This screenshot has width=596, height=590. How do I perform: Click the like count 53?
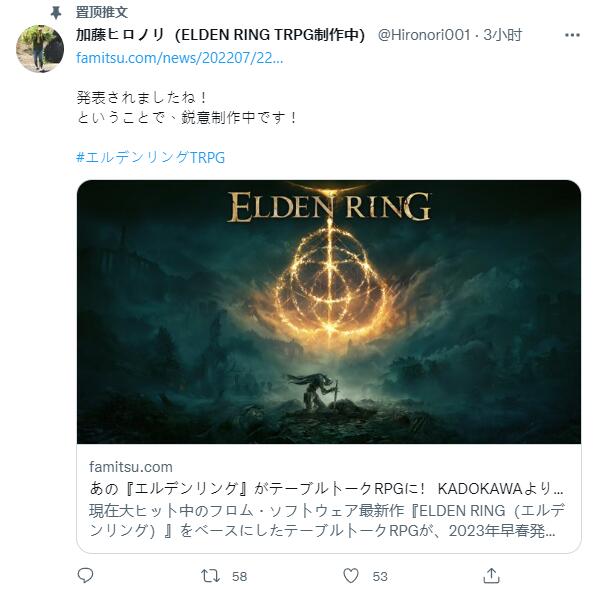(380, 576)
